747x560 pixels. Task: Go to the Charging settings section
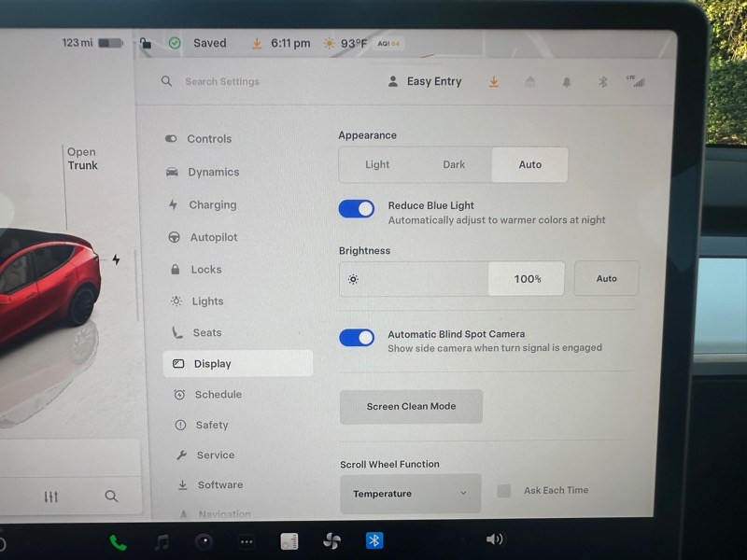[212, 205]
